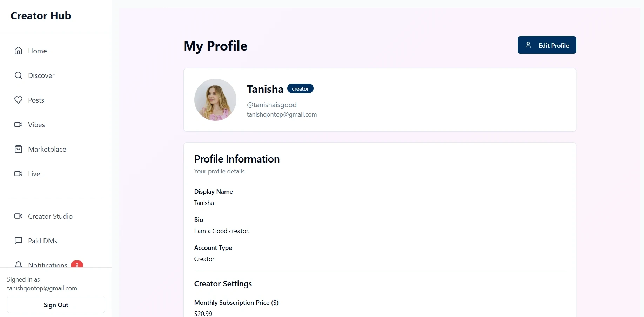Click the Notifications bell icon
Image resolution: width=644 pixels, height=317 pixels.
click(x=18, y=264)
